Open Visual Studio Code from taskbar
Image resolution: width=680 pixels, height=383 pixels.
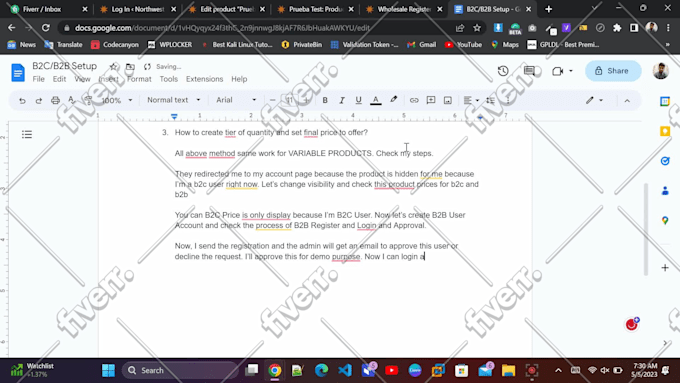345,370
